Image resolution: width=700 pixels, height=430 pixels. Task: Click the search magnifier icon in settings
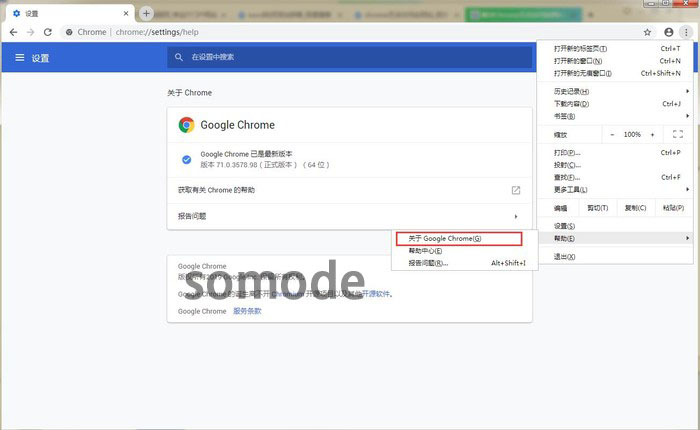coord(179,57)
